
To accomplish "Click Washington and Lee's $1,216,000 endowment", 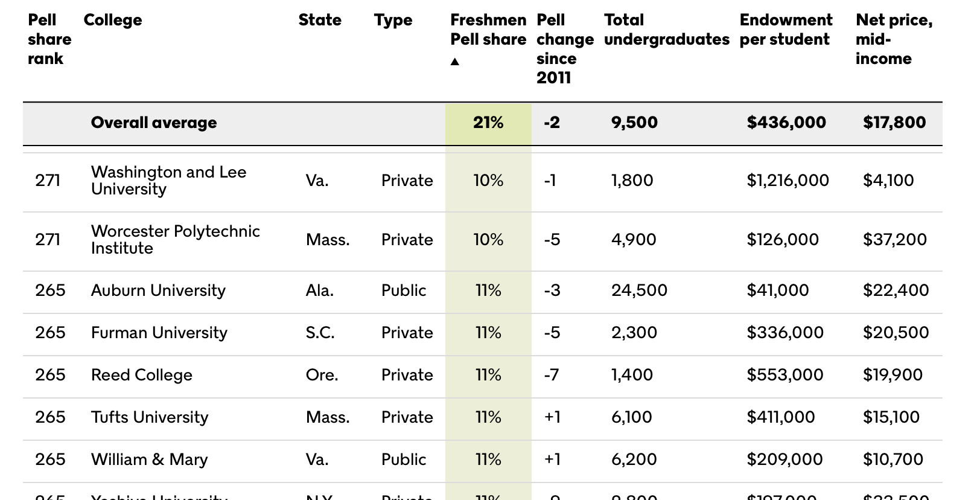I will point(787,181).
